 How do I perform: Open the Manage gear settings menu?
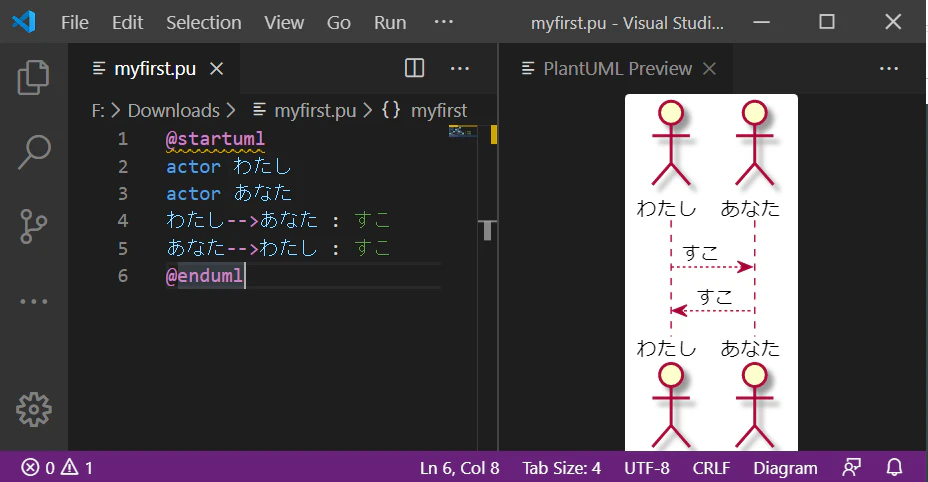click(x=34, y=409)
